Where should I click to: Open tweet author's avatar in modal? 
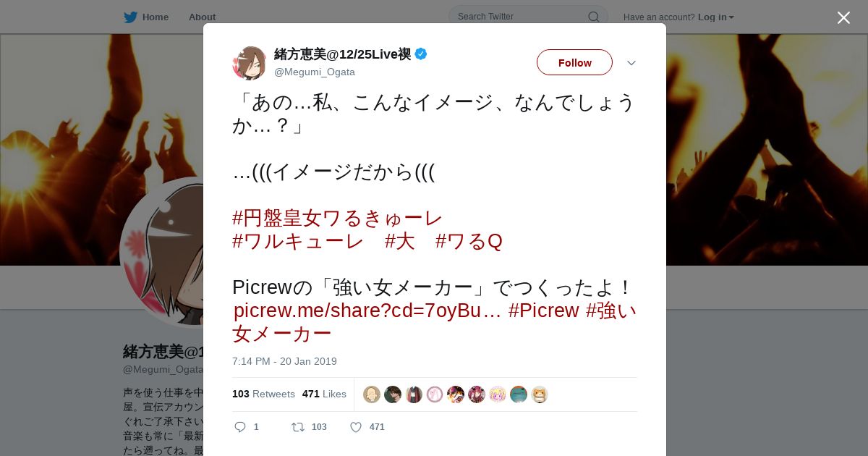[x=250, y=63]
